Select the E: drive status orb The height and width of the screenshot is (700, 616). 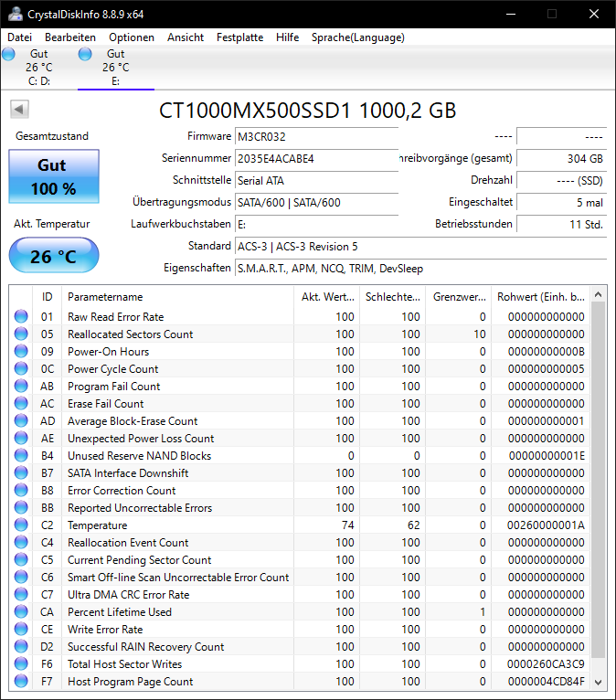pos(85,54)
